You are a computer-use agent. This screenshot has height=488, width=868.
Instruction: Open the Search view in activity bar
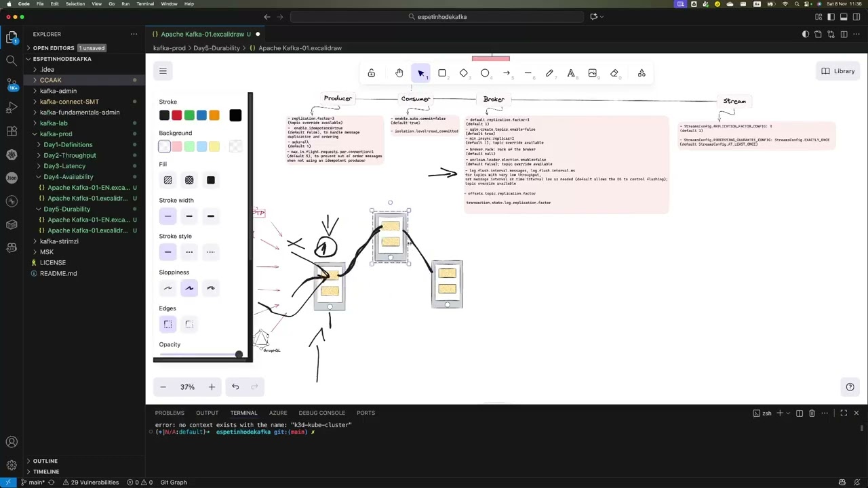pos(12,61)
